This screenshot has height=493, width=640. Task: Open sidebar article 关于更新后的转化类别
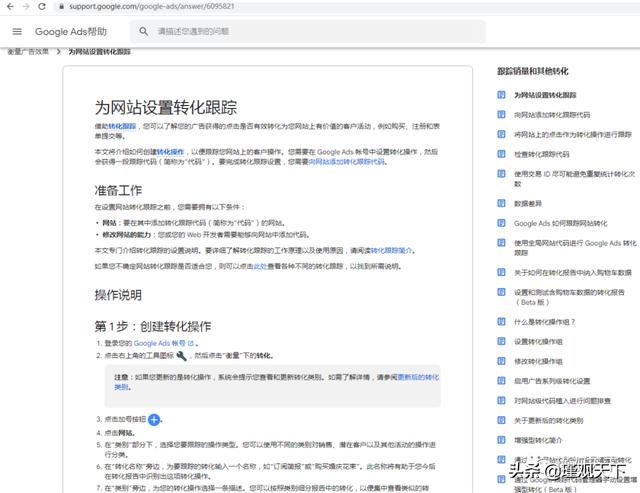[549, 420]
